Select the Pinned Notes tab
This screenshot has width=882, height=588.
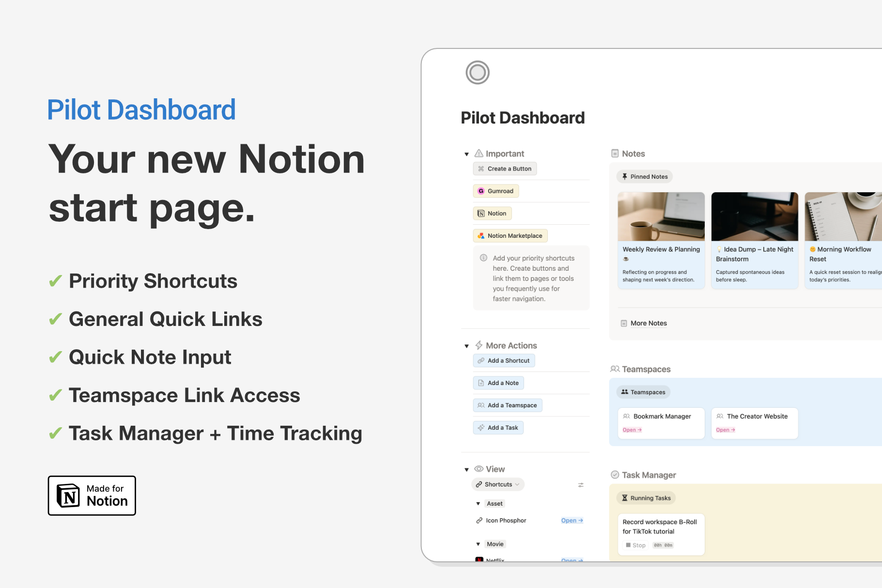[x=644, y=177]
